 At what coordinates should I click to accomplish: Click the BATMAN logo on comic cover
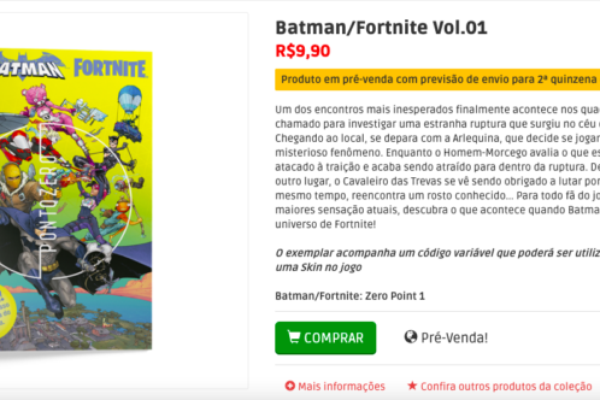pyautogui.click(x=32, y=67)
